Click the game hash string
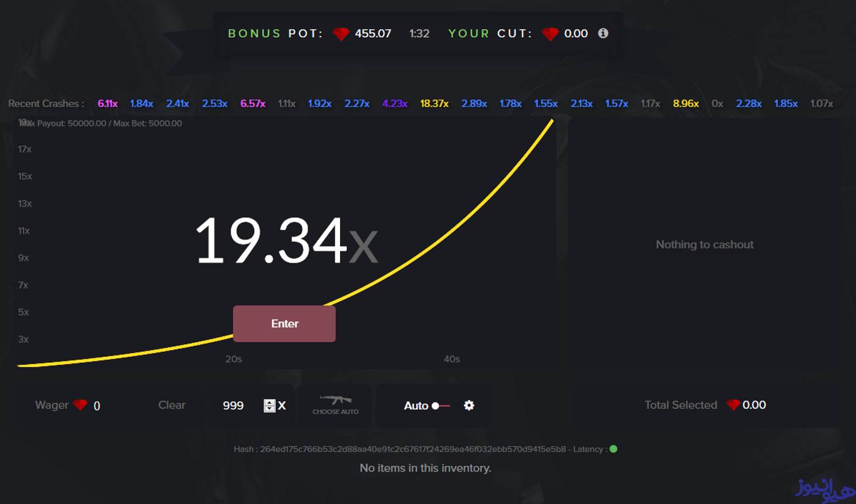This screenshot has width=856, height=504. (x=412, y=449)
